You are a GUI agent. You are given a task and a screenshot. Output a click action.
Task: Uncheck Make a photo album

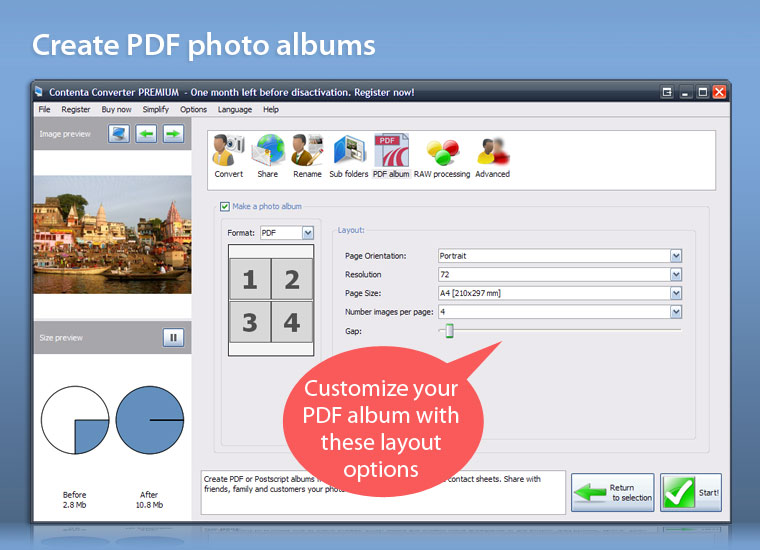(225, 206)
